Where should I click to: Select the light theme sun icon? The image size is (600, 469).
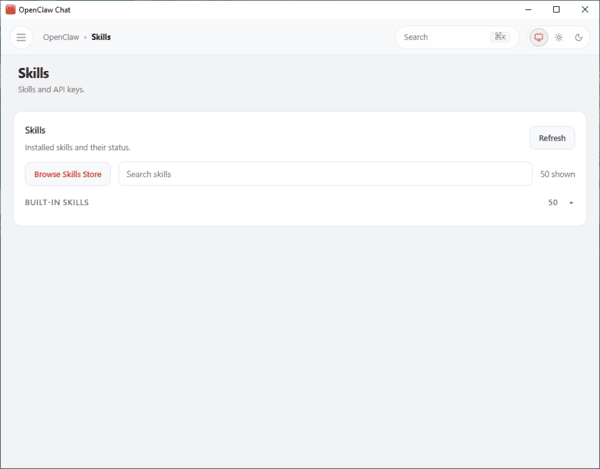[x=559, y=37]
